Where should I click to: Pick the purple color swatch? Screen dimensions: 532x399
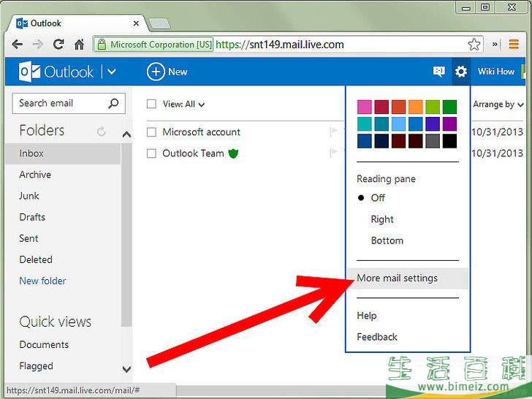click(450, 123)
